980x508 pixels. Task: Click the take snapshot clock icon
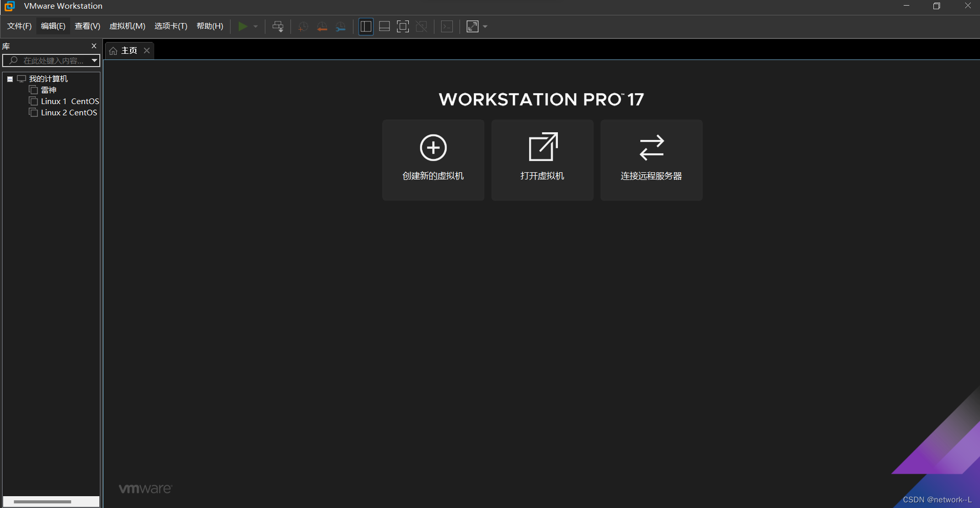tap(303, 27)
